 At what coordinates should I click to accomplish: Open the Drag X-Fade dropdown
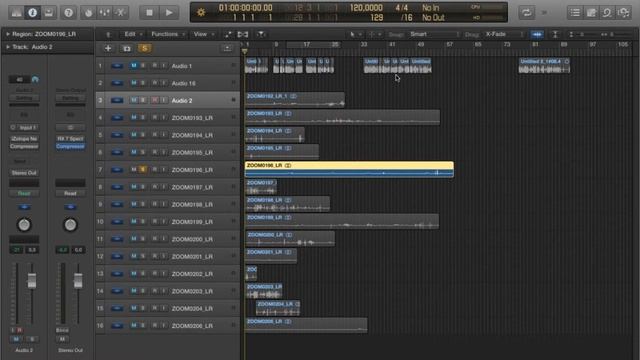[x=503, y=34]
